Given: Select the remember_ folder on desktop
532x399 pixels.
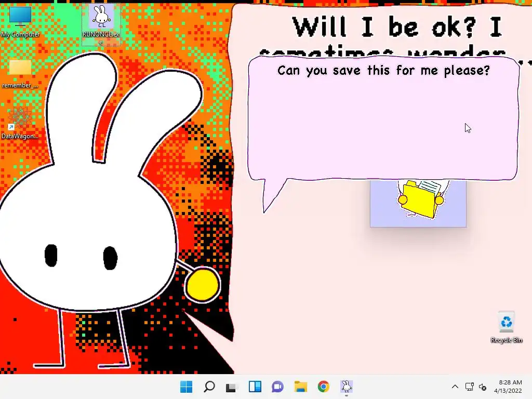Looking at the screenshot, I should (x=20, y=73).
